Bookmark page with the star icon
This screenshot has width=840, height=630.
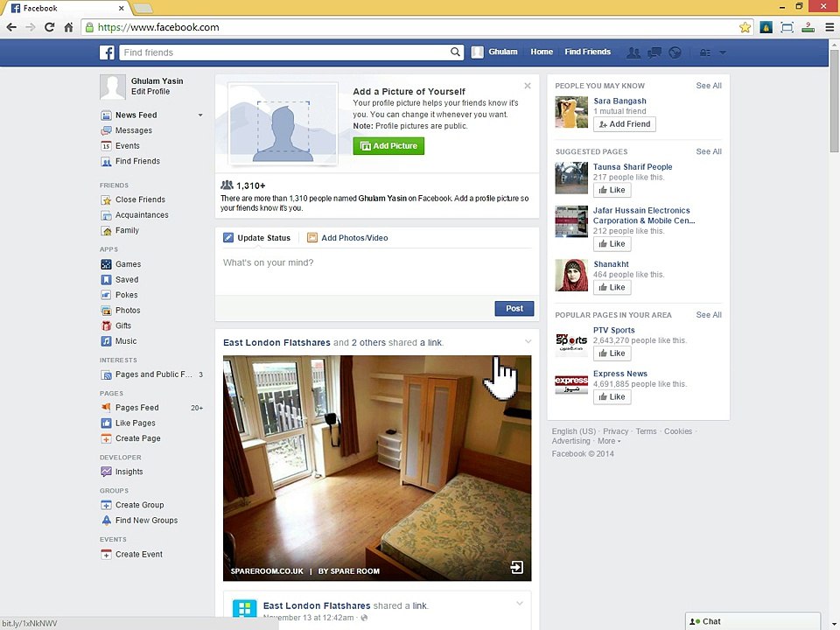[x=745, y=27]
